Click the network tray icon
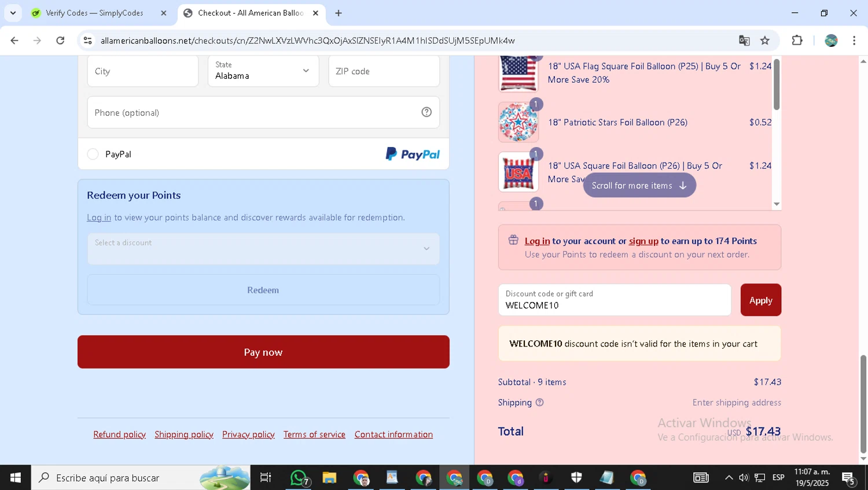Image resolution: width=868 pixels, height=490 pixels. (x=760, y=478)
